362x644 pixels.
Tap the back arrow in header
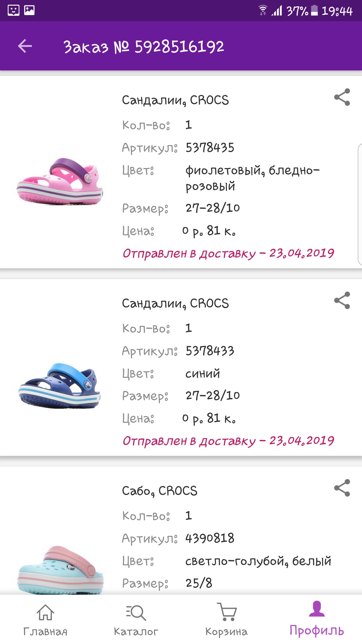click(25, 46)
